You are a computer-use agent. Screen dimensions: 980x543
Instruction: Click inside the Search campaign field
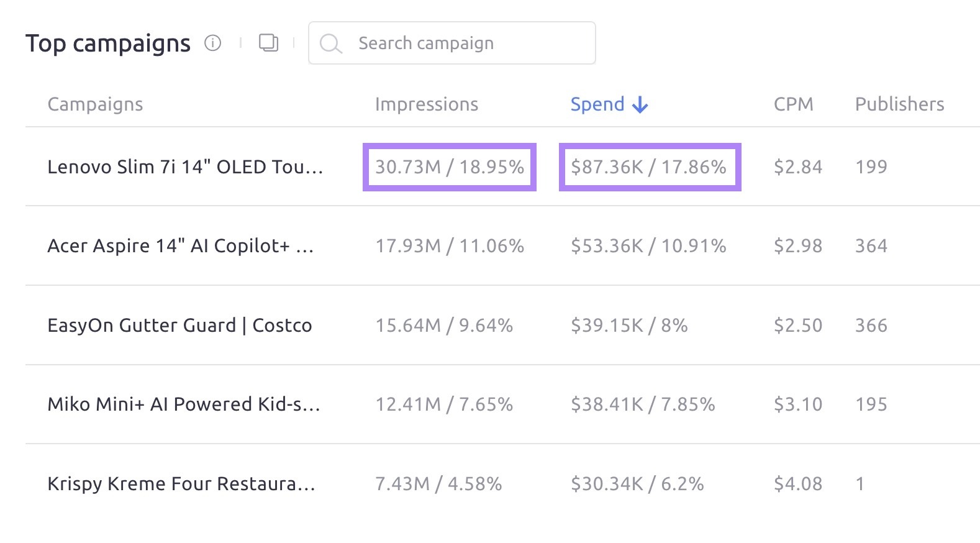(453, 43)
